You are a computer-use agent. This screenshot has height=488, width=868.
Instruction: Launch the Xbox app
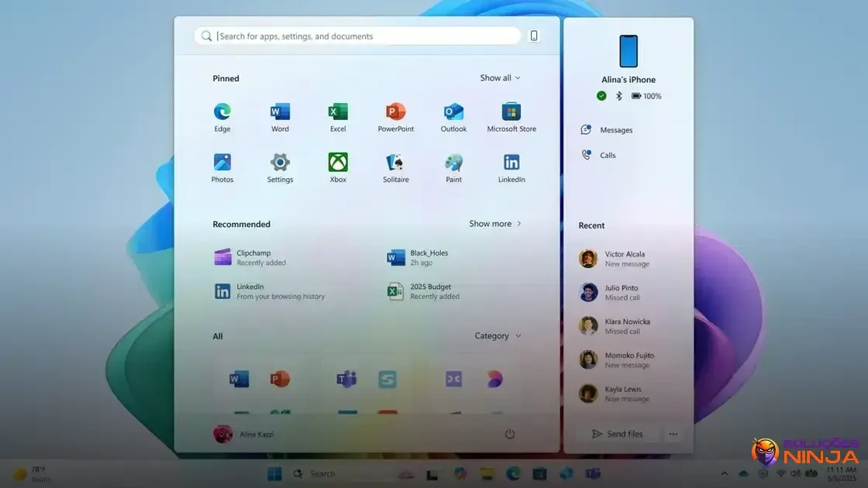click(338, 167)
